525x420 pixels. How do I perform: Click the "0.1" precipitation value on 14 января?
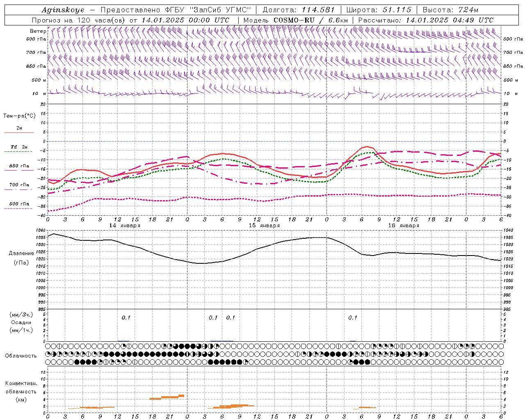click(x=126, y=317)
